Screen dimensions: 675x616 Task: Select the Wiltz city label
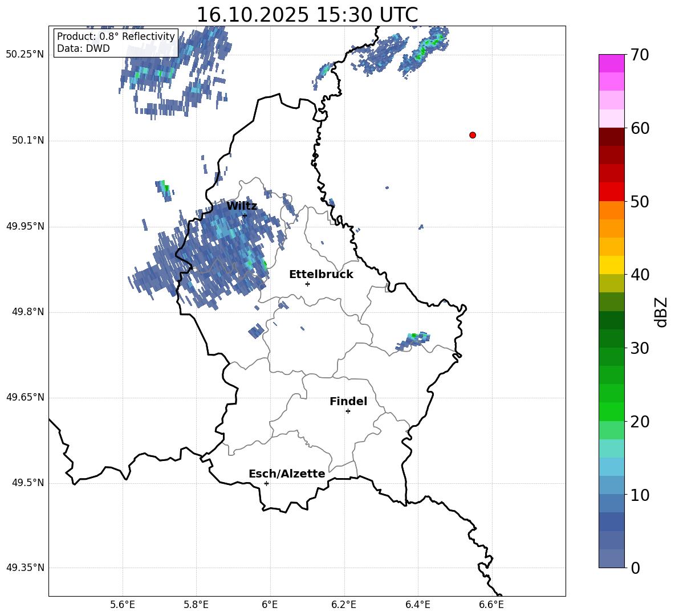point(242,206)
